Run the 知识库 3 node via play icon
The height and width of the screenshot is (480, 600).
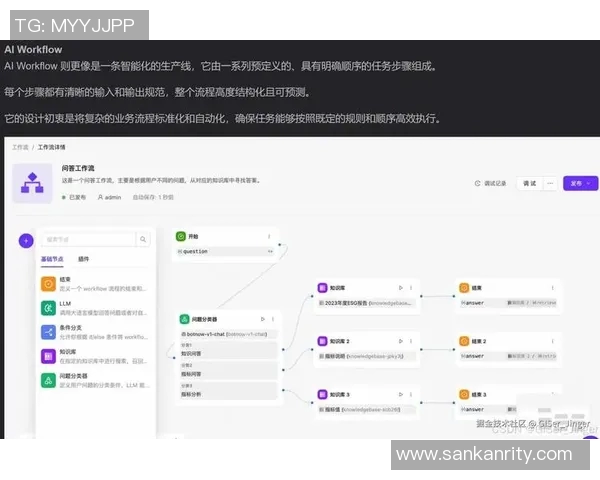coord(401,394)
